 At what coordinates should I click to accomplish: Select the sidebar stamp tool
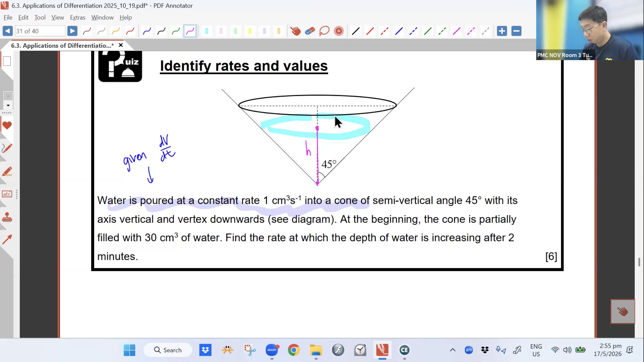tap(7, 217)
